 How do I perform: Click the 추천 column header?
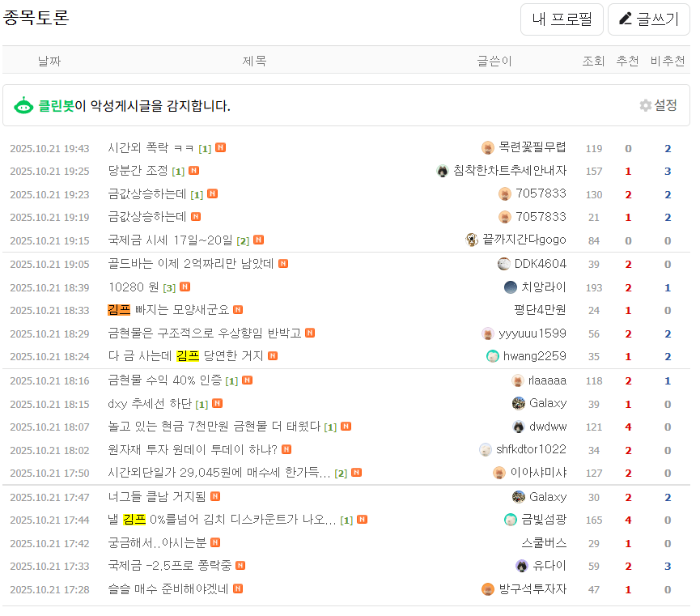click(627, 61)
